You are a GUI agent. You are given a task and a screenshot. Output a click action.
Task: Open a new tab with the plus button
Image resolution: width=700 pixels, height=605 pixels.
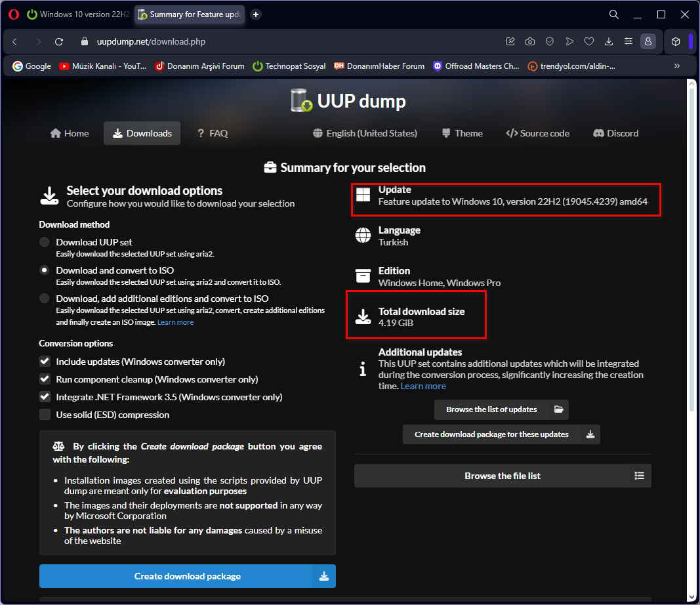click(x=256, y=14)
